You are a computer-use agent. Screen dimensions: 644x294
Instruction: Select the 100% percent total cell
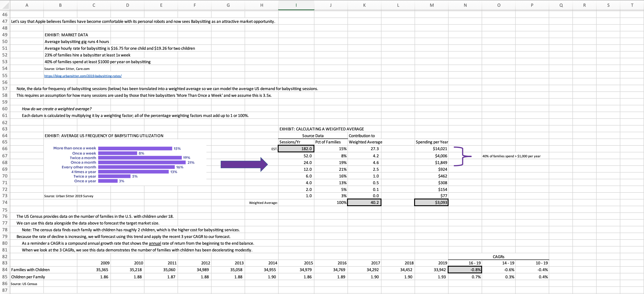pyautogui.click(x=331, y=202)
